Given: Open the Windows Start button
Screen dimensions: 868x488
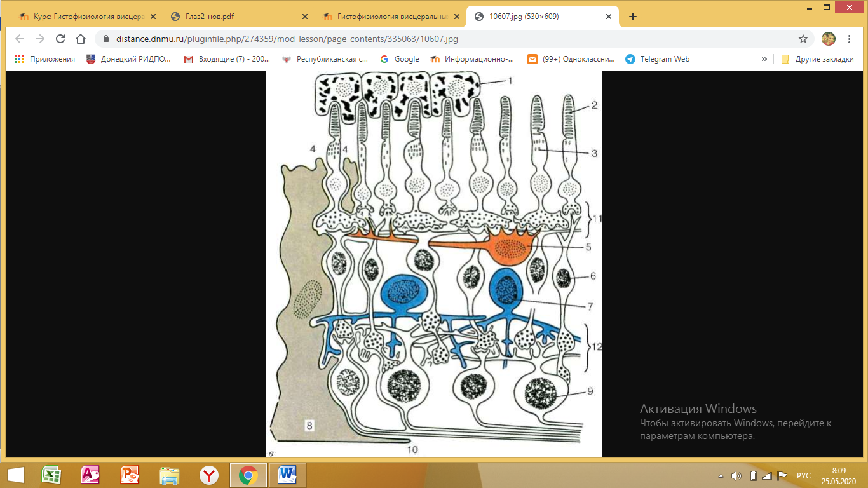Looking at the screenshot, I should click(x=15, y=475).
